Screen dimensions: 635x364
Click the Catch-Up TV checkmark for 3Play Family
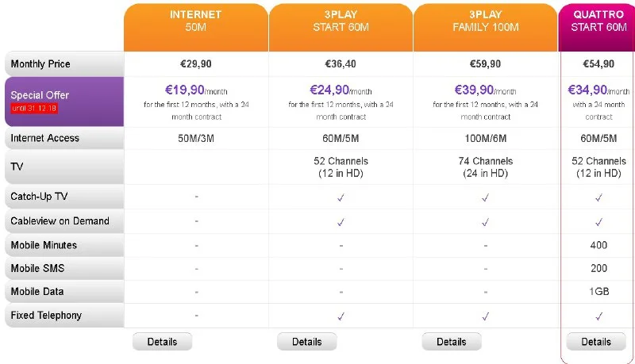[x=485, y=197]
